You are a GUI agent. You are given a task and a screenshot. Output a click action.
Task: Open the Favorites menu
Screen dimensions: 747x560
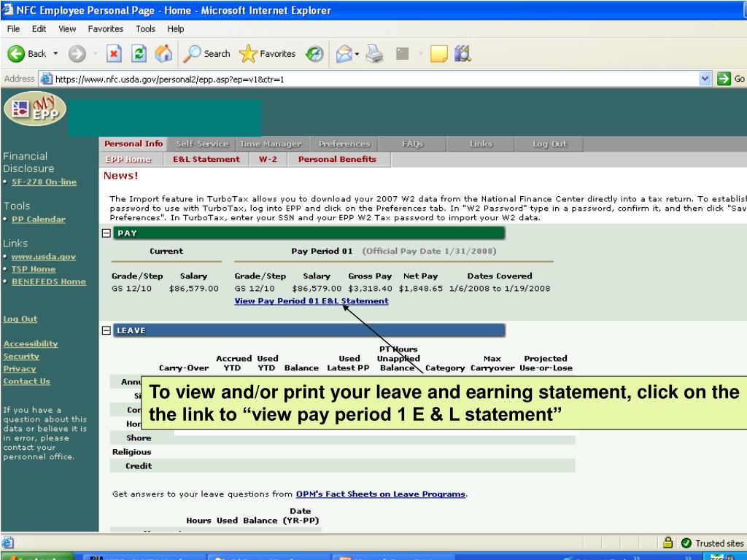tap(105, 28)
